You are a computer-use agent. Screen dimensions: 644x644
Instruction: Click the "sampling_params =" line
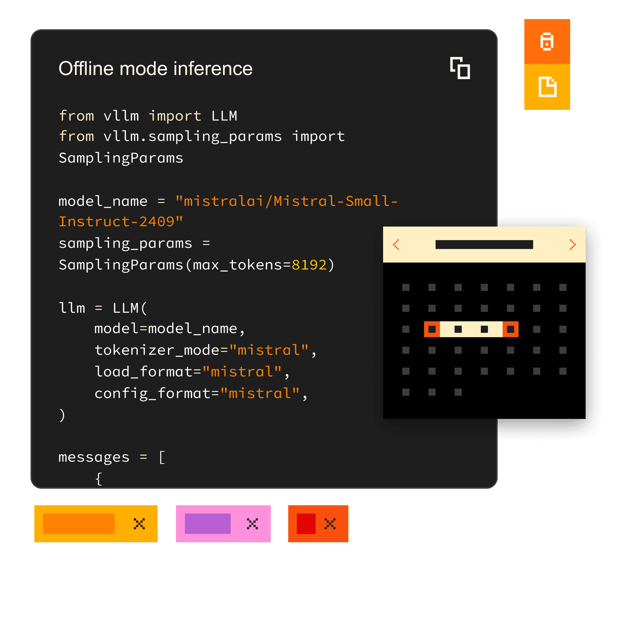[134, 243]
